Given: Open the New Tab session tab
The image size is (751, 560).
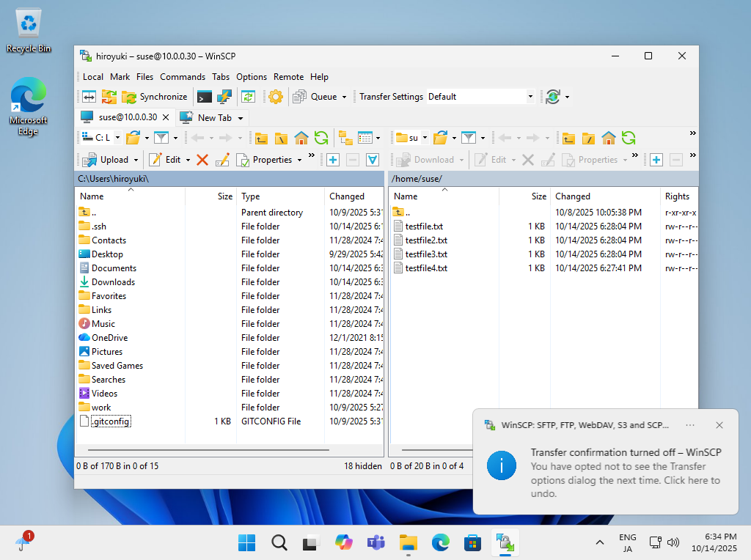Looking at the screenshot, I should [213, 117].
